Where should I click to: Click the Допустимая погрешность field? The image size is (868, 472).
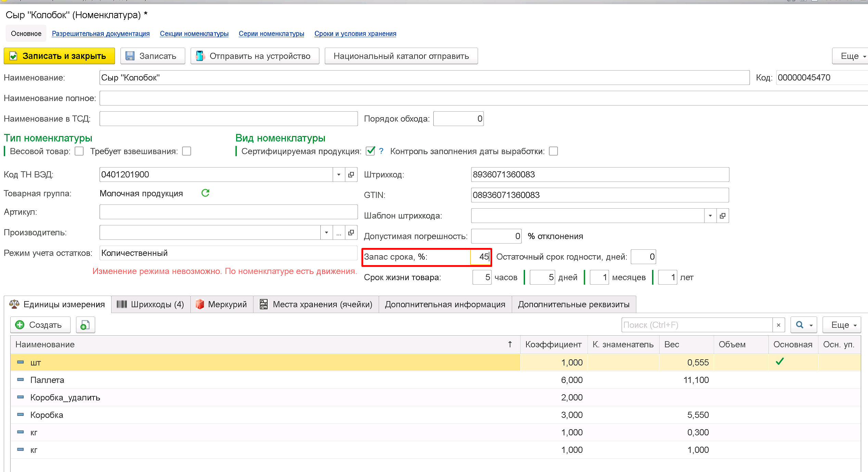coord(496,236)
